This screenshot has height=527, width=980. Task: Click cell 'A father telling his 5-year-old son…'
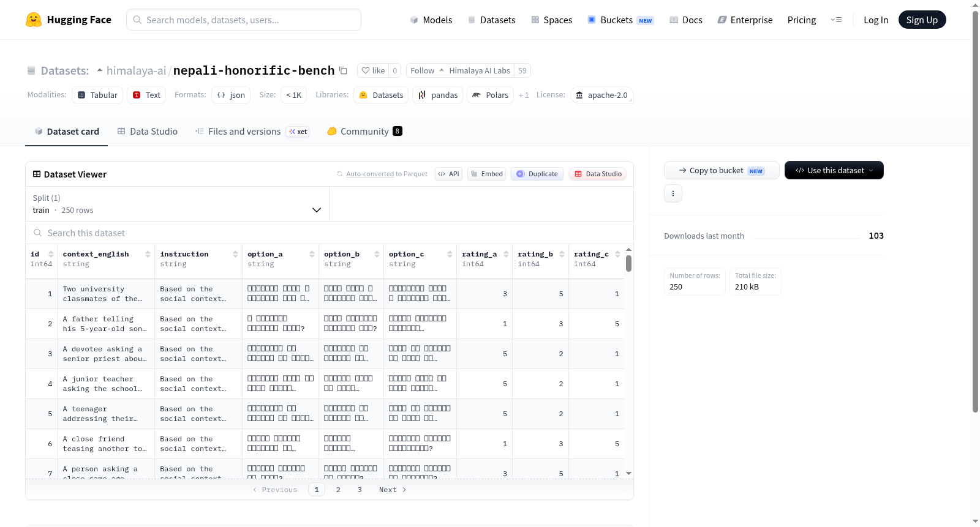[106, 324]
